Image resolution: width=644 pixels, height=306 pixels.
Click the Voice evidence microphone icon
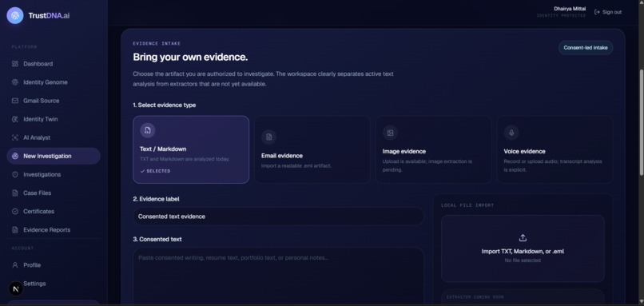pyautogui.click(x=511, y=133)
